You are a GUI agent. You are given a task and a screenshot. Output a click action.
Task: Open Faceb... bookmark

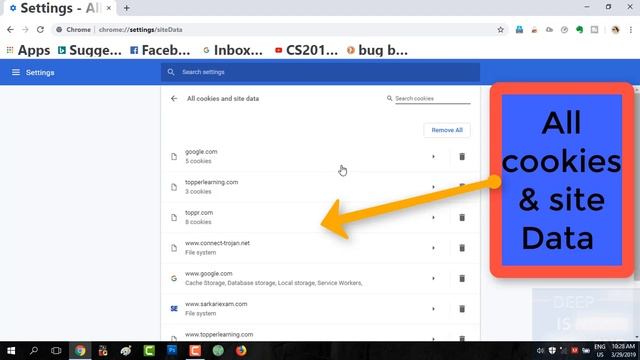160,50
